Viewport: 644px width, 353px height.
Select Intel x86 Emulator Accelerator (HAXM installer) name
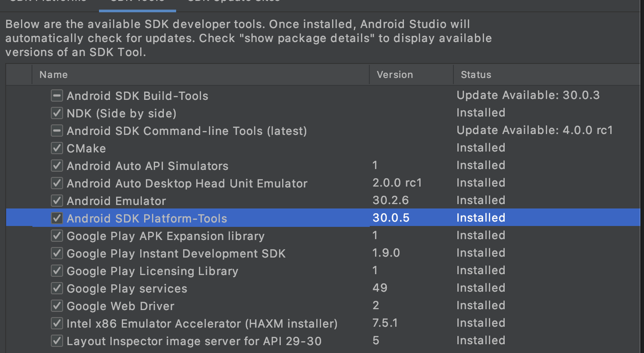click(x=202, y=324)
